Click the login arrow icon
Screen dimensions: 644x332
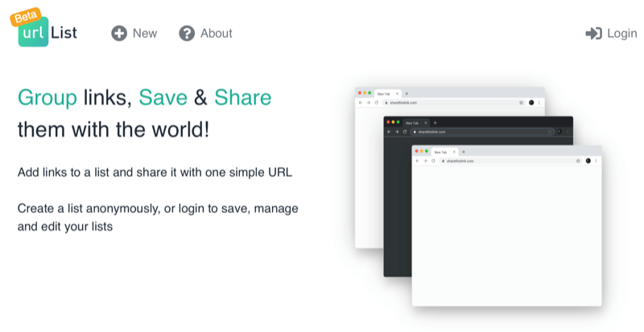click(x=593, y=33)
